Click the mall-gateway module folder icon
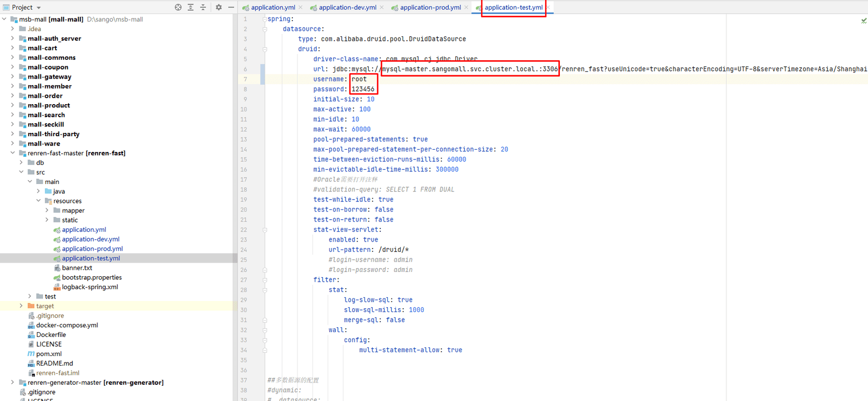The width and height of the screenshot is (868, 401). (22, 77)
